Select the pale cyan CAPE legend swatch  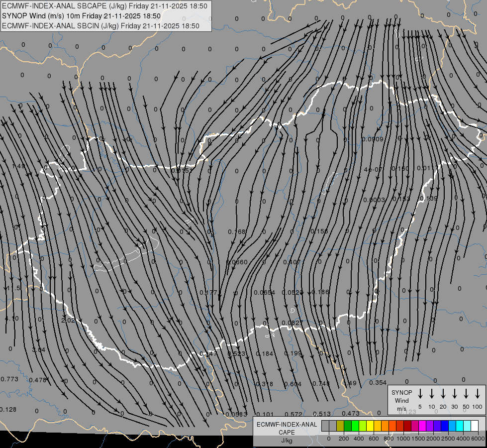click(x=467, y=426)
